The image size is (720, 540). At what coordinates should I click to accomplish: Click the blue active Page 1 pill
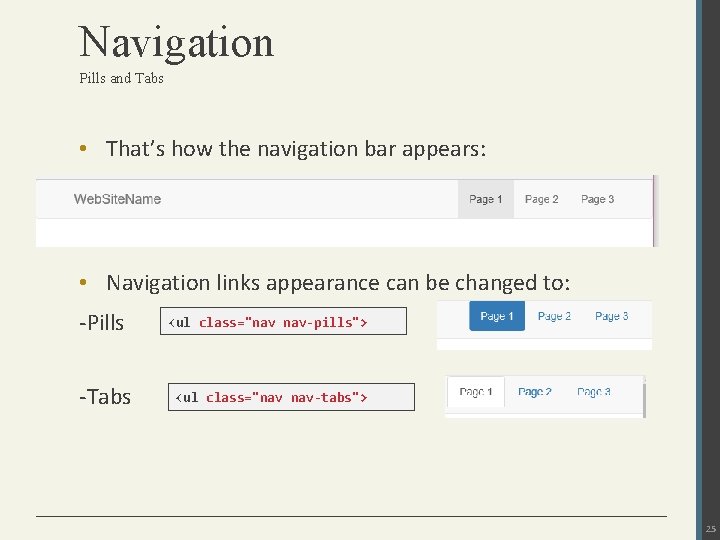(497, 317)
